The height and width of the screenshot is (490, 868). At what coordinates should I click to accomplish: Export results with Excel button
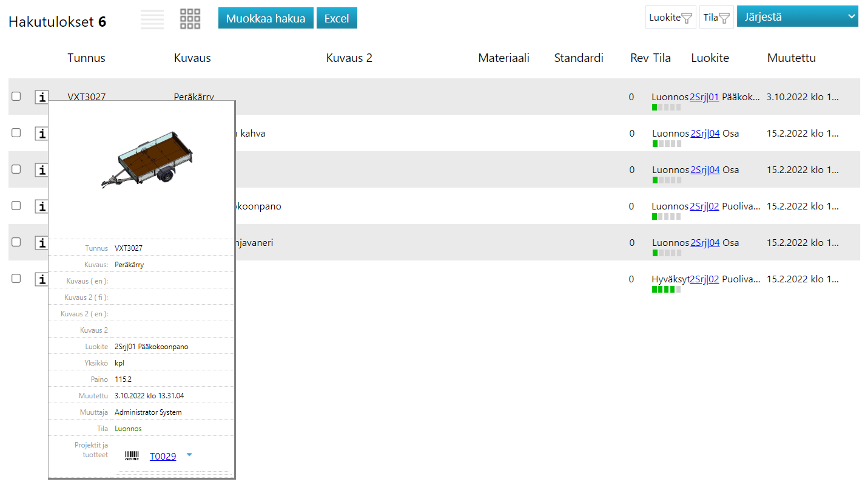coord(337,18)
